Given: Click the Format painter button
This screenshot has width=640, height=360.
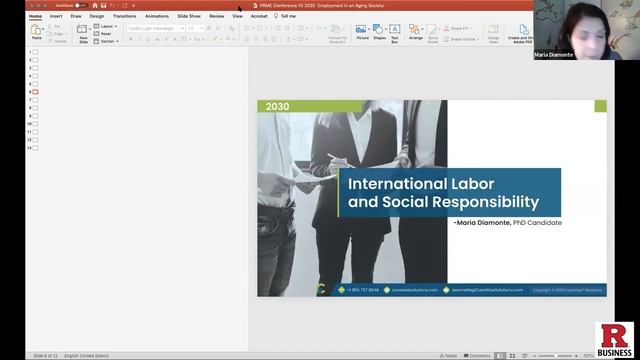Looking at the screenshot, I should 57,41.
